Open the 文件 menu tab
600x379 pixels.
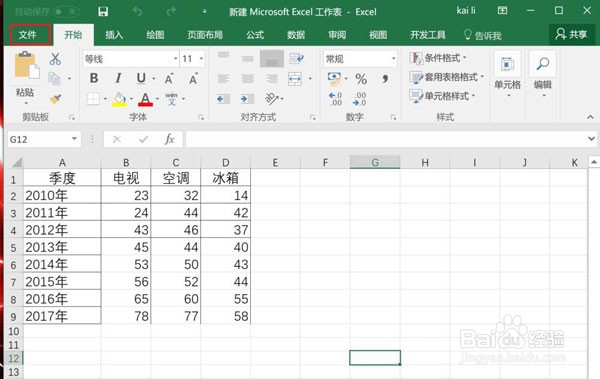click(28, 35)
